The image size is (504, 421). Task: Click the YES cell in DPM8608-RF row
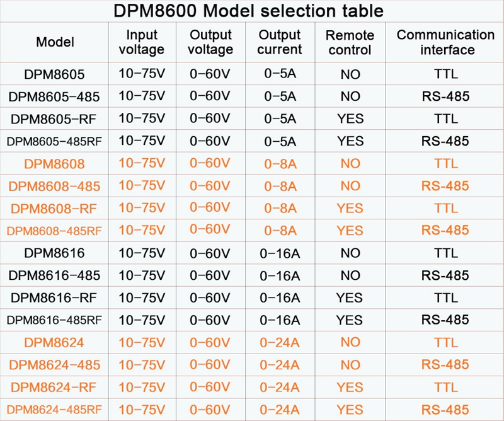pos(350,209)
